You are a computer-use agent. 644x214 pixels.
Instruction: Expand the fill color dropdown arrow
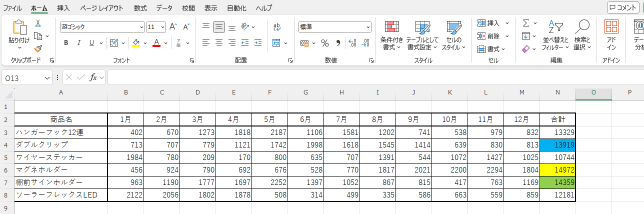145,43
